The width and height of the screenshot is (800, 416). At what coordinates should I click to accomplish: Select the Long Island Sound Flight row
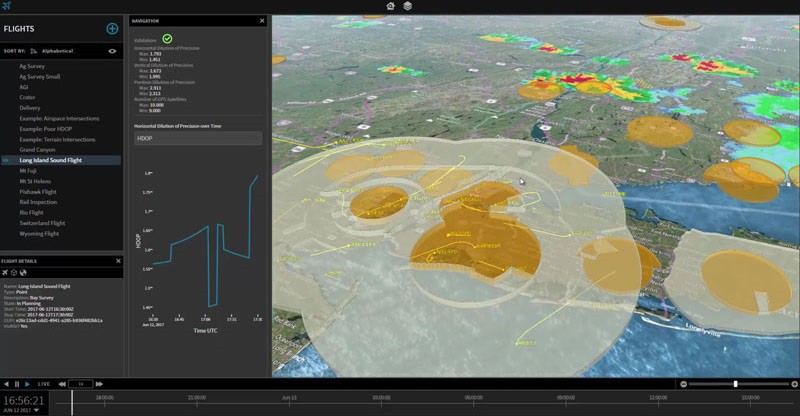(x=61, y=160)
